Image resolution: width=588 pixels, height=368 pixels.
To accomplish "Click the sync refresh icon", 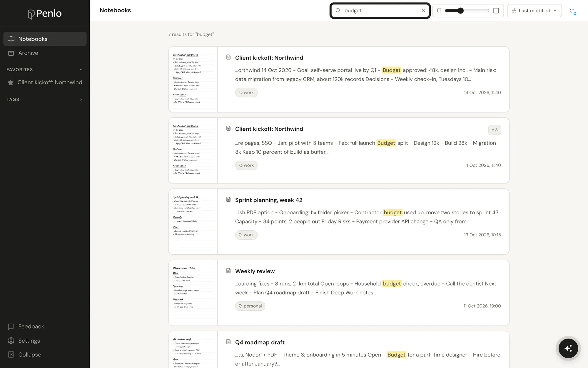I will 573,11.
